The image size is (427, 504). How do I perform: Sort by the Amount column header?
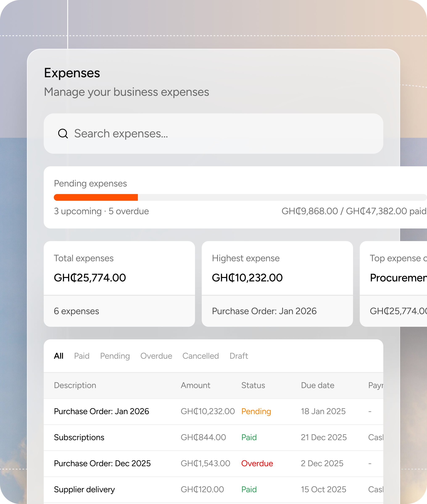pyautogui.click(x=196, y=385)
